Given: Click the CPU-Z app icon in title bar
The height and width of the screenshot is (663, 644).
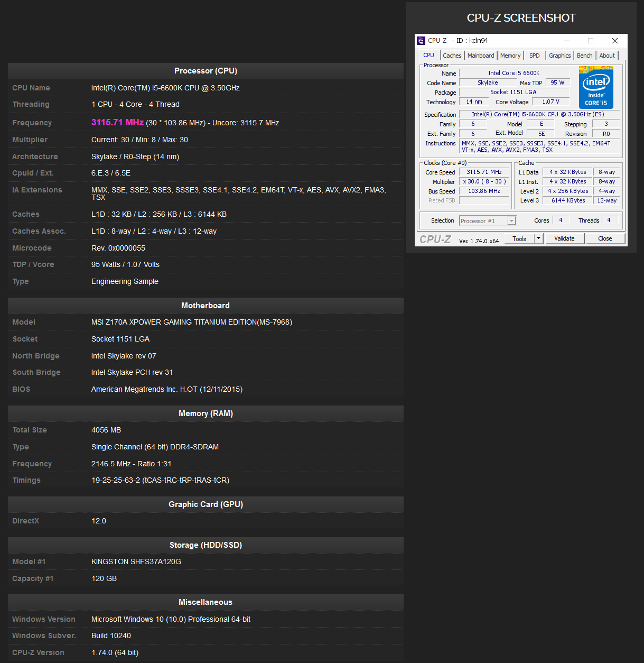Looking at the screenshot, I should pyautogui.click(x=421, y=41).
